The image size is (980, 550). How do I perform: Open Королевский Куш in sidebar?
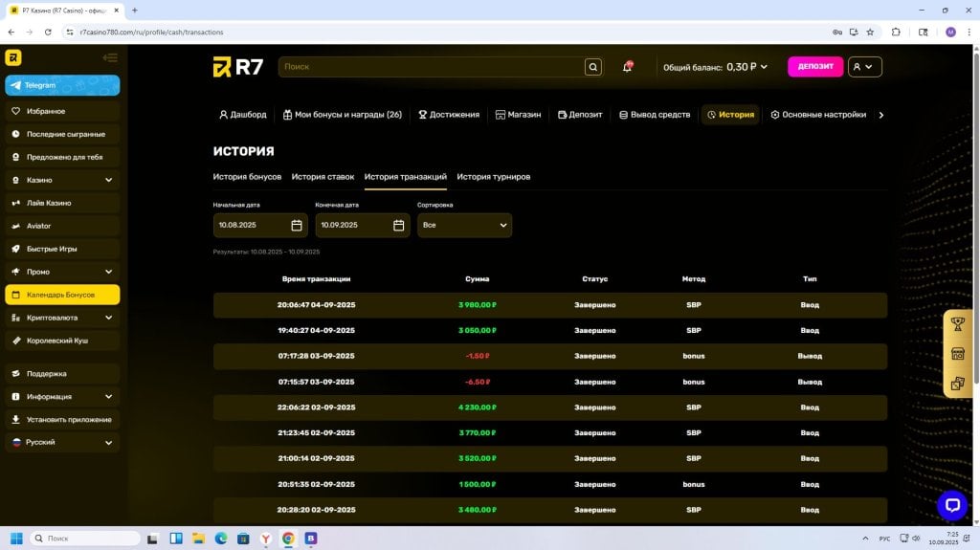coord(62,341)
